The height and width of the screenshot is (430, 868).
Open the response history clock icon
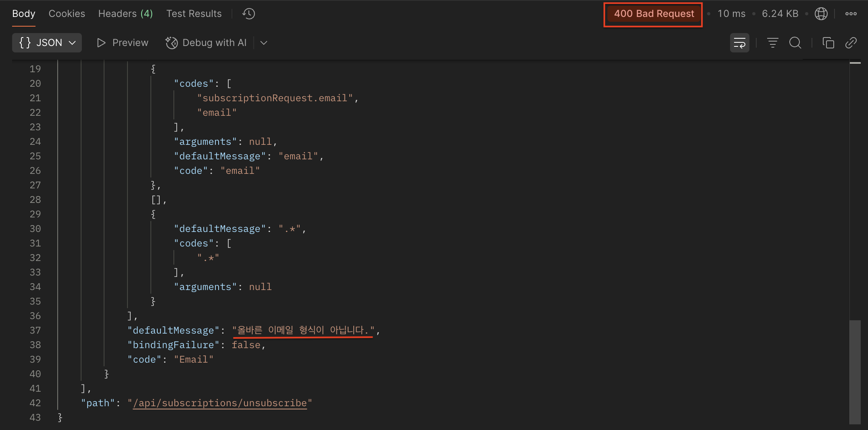248,14
